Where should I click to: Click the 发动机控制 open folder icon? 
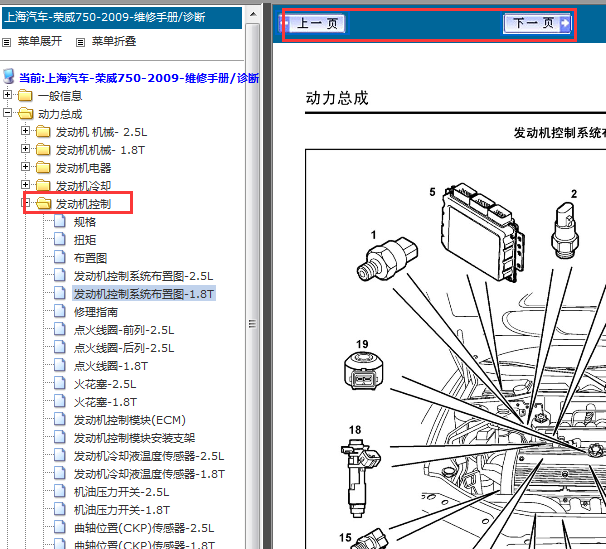[43, 203]
